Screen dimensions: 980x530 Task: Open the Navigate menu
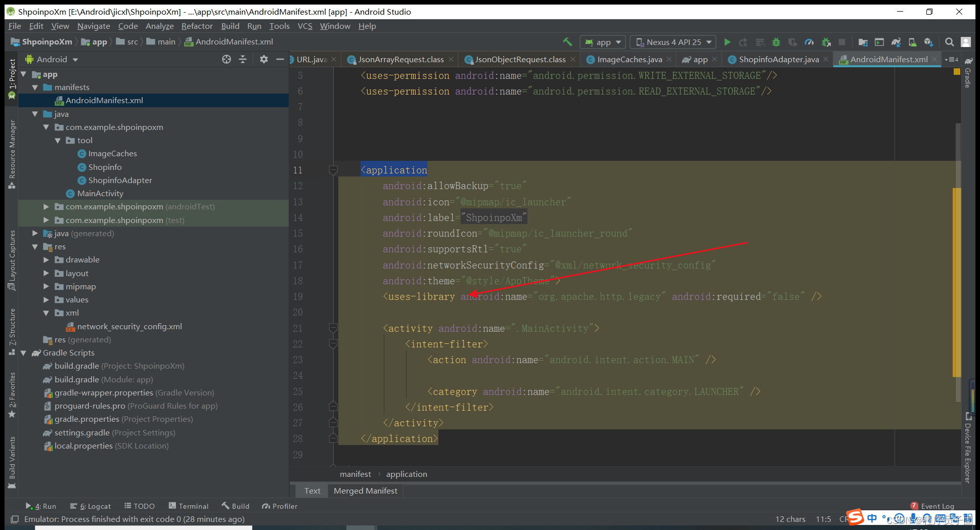click(94, 26)
